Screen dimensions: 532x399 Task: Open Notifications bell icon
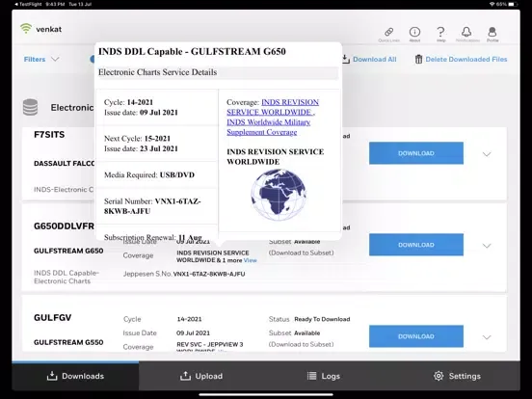[466, 32]
